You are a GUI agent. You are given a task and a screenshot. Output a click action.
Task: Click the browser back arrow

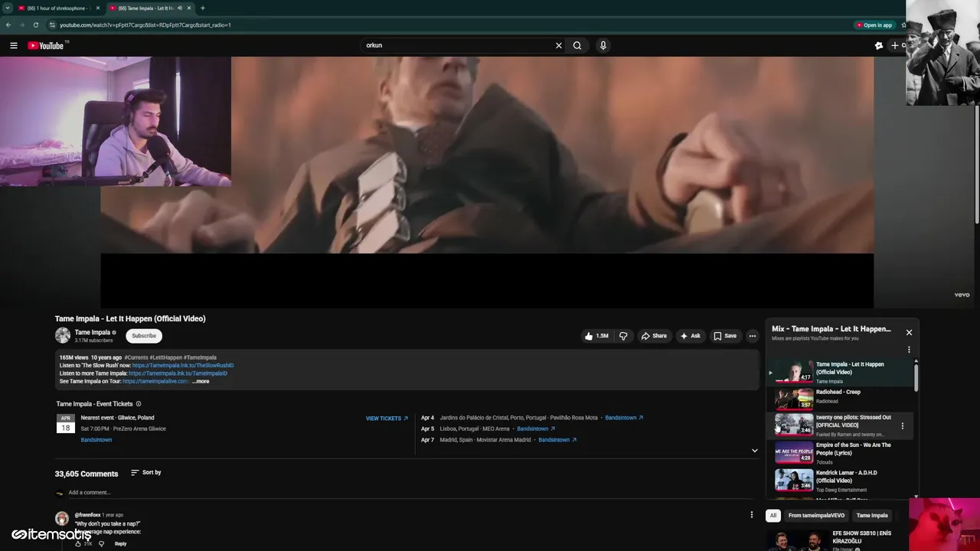click(x=8, y=24)
